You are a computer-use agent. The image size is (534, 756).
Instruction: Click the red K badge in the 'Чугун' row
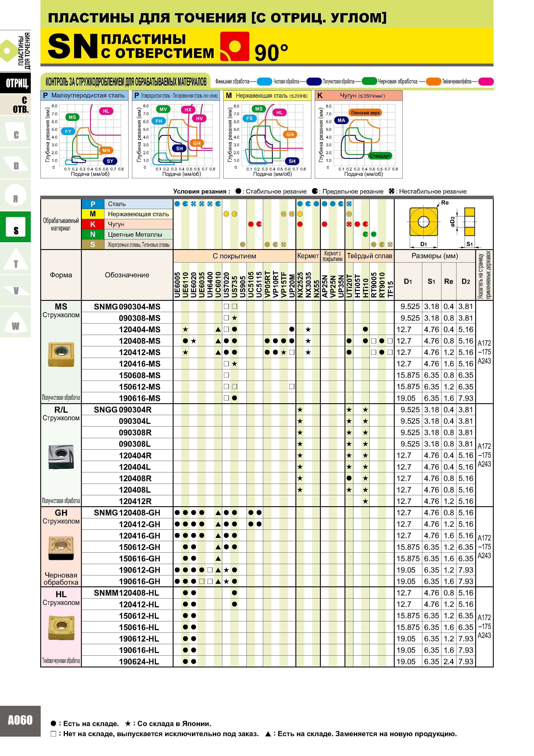tap(93, 224)
